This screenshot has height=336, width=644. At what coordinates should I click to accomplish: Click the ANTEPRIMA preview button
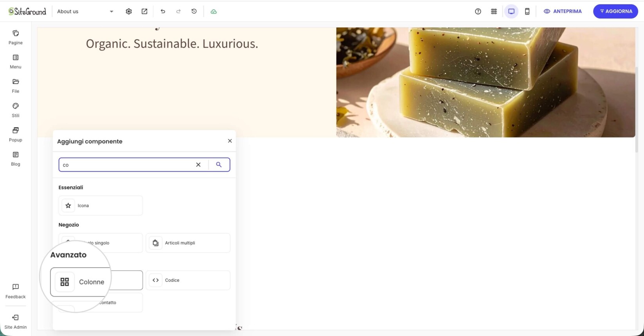(563, 11)
